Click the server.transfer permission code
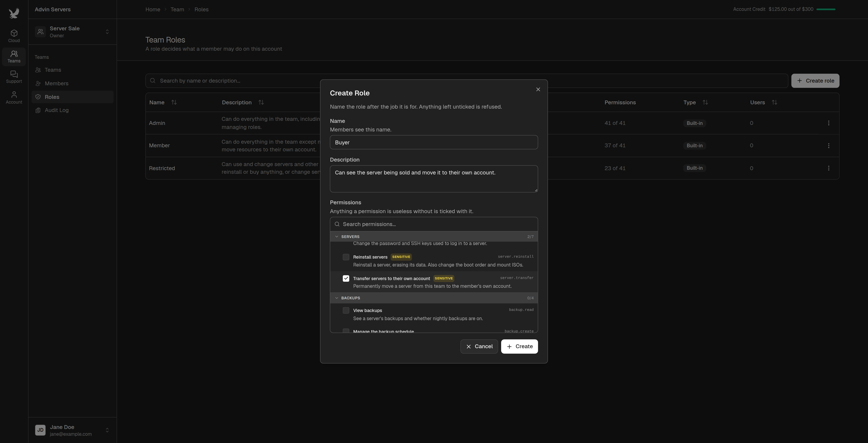Image resolution: width=868 pixels, height=443 pixels. (x=517, y=278)
